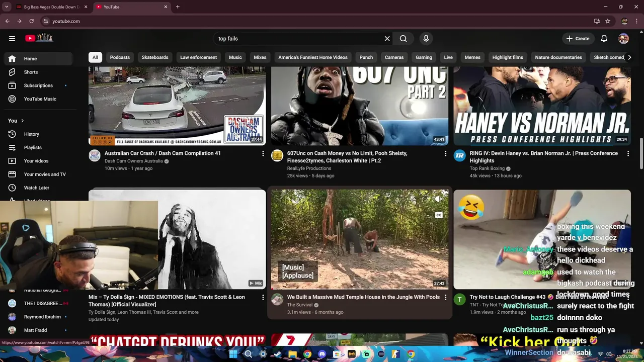The image size is (644, 362).
Task: Open Matt Fradd subscription
Action: pyautogui.click(x=38, y=330)
